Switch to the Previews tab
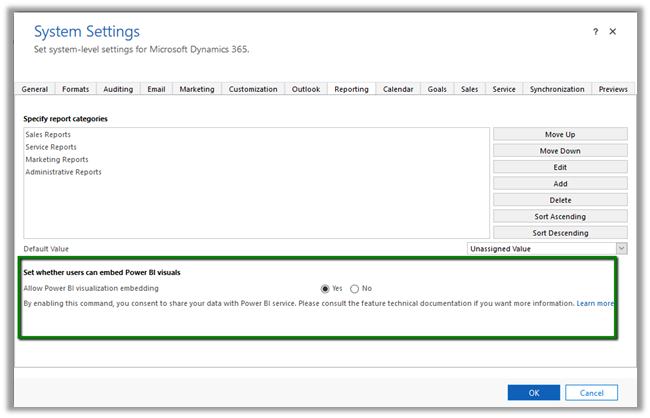The width and height of the screenshot is (650, 418). (612, 89)
